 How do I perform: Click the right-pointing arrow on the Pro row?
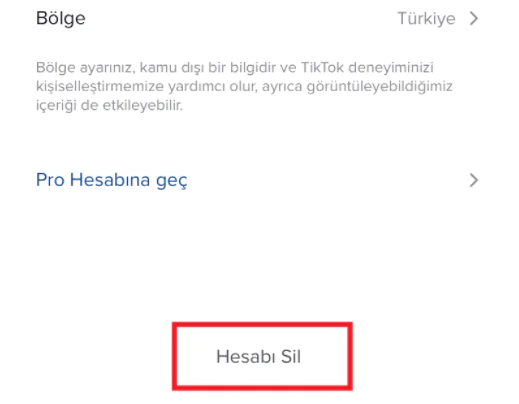point(474,180)
